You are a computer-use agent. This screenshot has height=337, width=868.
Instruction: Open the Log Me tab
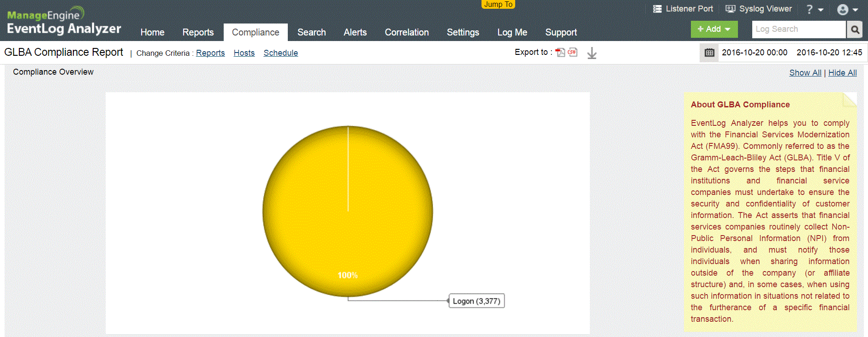pos(512,32)
